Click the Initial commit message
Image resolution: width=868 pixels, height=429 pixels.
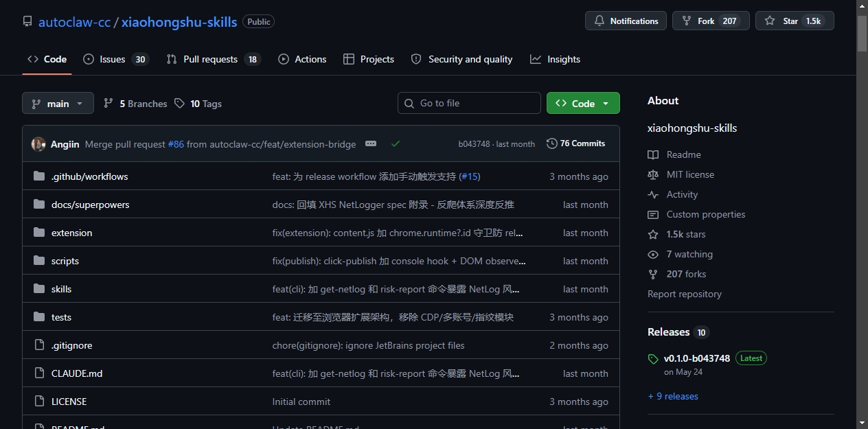coord(301,402)
